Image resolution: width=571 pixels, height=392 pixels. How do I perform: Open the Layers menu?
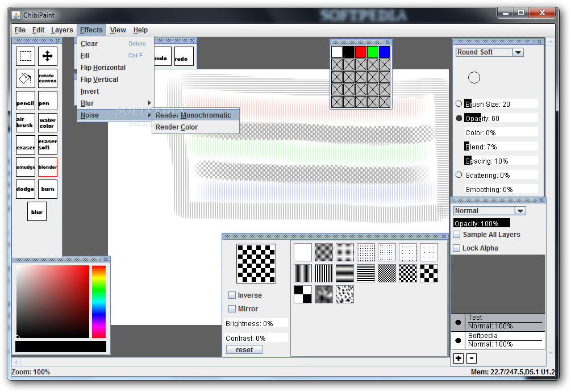62,30
